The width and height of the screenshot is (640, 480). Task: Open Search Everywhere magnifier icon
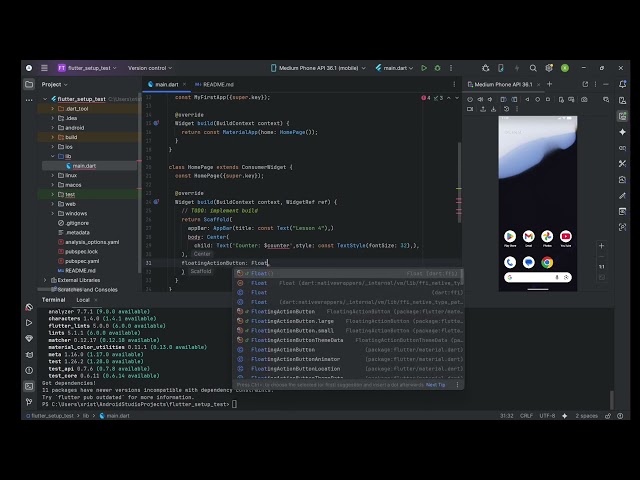pyautogui.click(x=533, y=68)
